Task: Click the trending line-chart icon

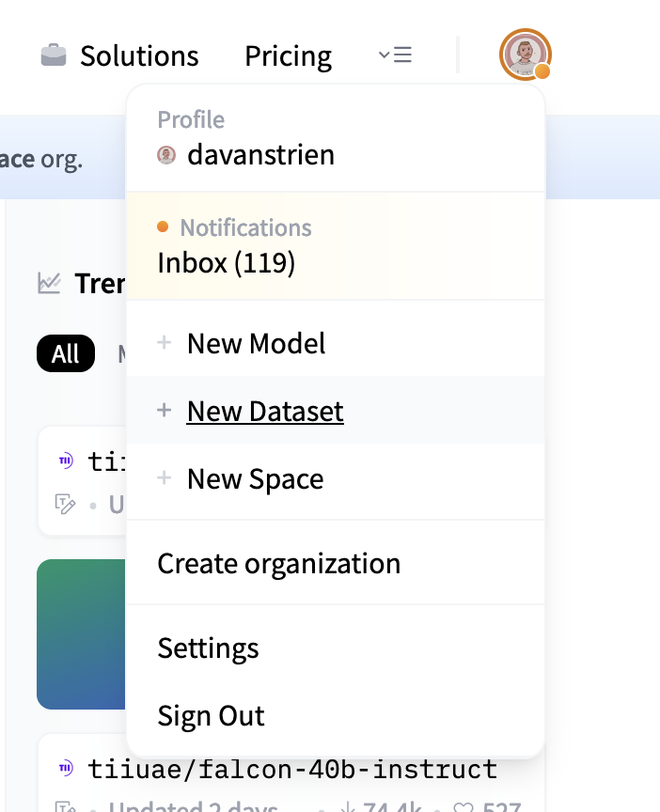Action: 50,283
